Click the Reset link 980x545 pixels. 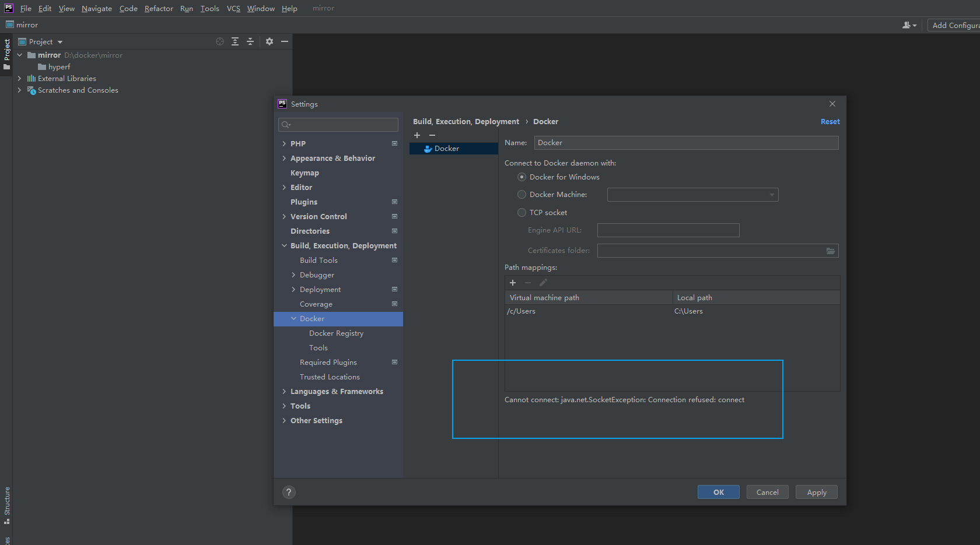click(830, 121)
